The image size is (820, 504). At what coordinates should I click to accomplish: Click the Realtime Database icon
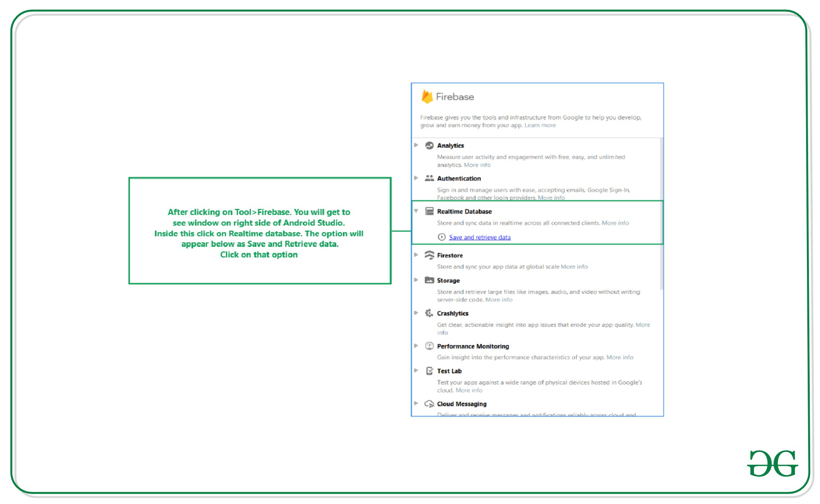click(429, 211)
